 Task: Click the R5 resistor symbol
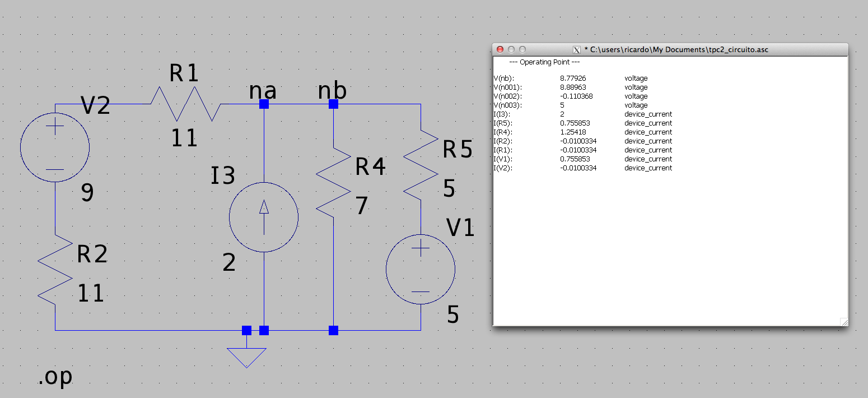click(x=421, y=165)
